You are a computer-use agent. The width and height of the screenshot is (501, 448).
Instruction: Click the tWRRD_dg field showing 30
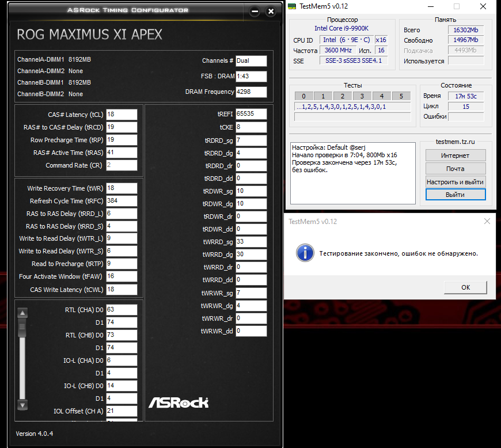pyautogui.click(x=251, y=255)
